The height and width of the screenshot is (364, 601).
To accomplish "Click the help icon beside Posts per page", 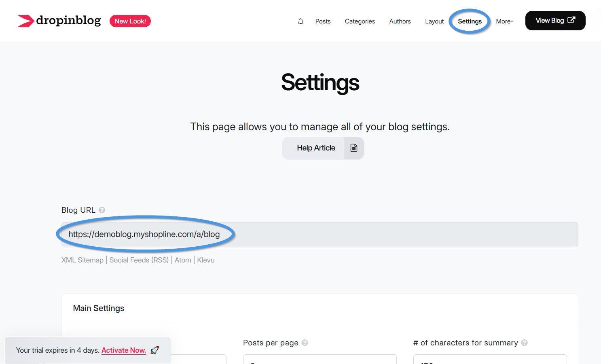I will 305,343.
